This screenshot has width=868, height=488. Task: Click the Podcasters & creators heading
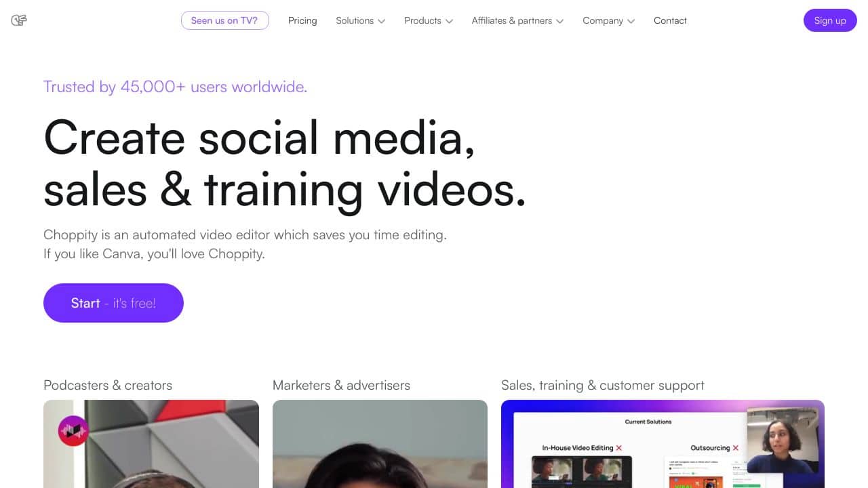pyautogui.click(x=108, y=385)
